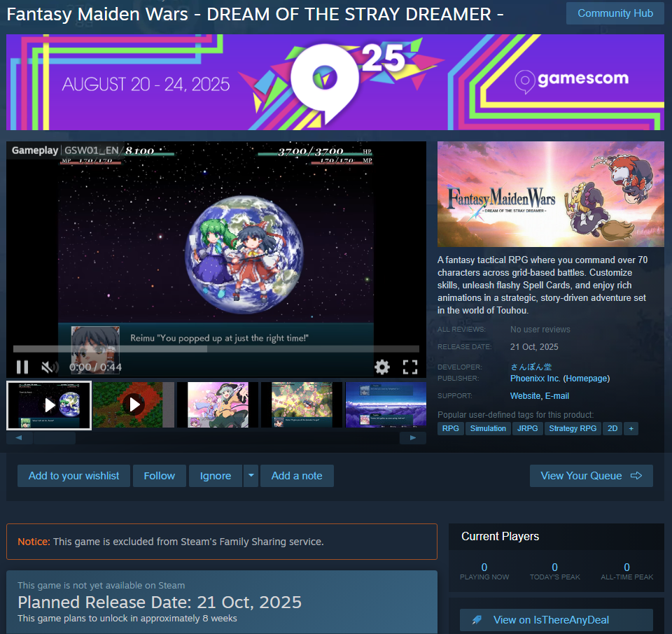Browse the 2D tag
Screen dimensions: 672x634
tap(612, 429)
